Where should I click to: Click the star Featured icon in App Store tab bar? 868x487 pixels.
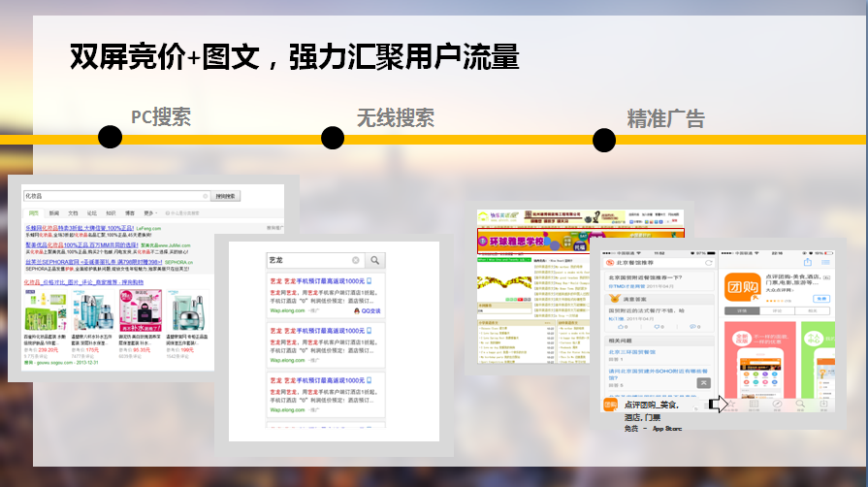[x=730, y=405]
